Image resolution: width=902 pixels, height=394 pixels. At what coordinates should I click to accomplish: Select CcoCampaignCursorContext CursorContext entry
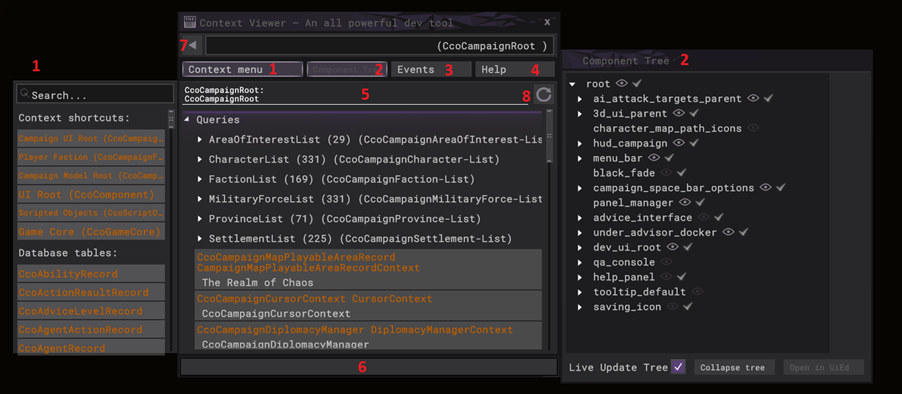click(x=368, y=306)
